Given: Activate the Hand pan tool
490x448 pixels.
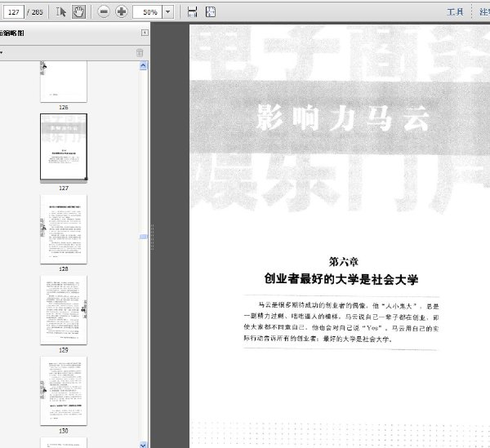Looking at the screenshot, I should coord(78,12).
